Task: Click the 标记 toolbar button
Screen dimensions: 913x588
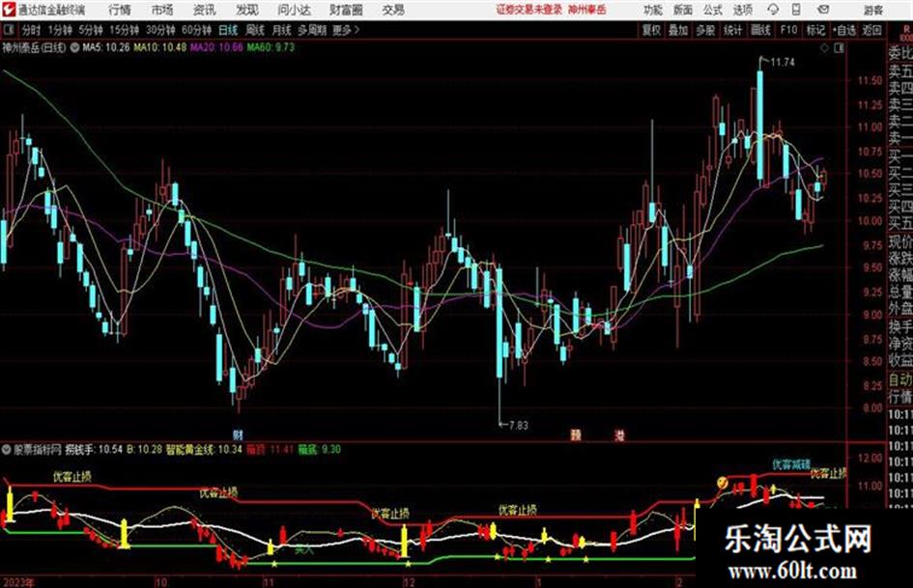Action: point(815,30)
